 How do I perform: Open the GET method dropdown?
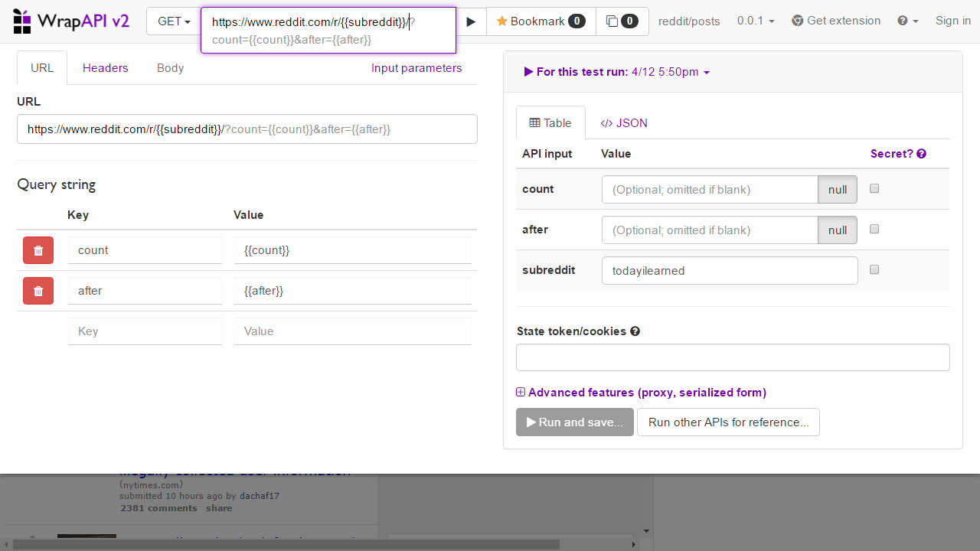[x=174, y=21]
